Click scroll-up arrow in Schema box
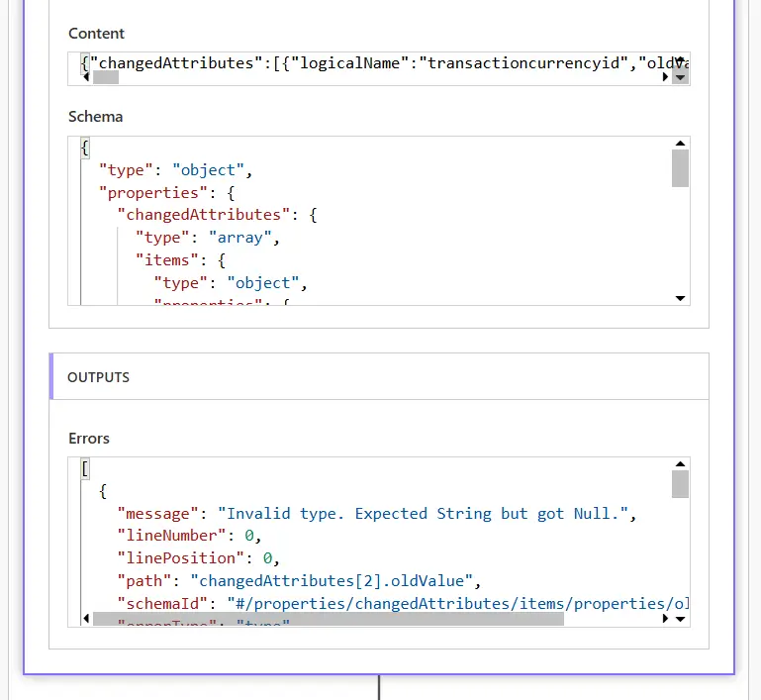 pyautogui.click(x=679, y=145)
